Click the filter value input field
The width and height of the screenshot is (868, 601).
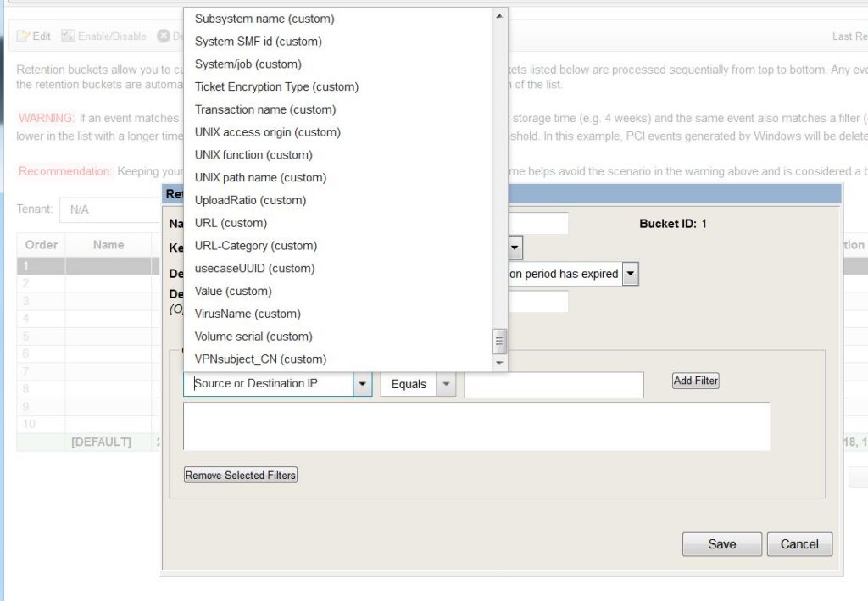[554, 385]
